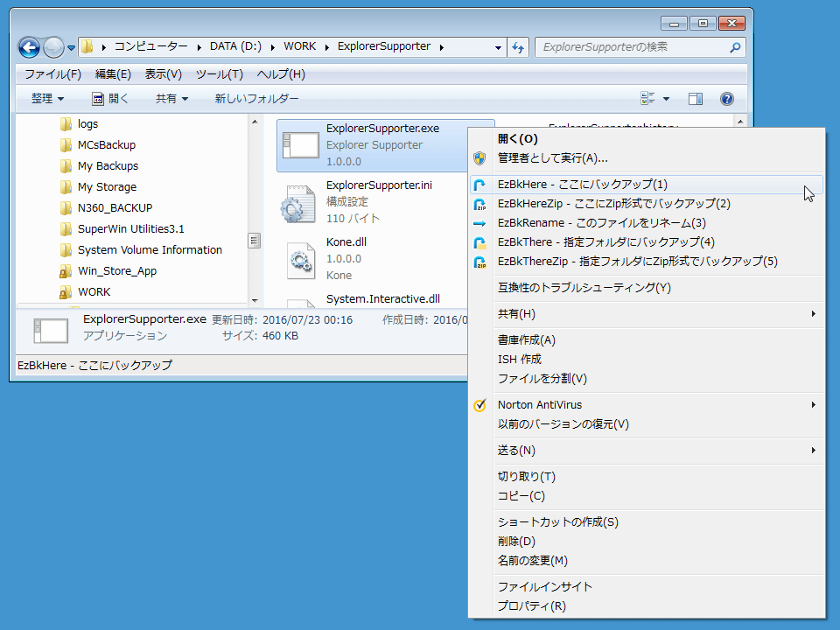Click the navigation pane scroll down arrow
Image resolution: width=840 pixels, height=630 pixels.
(255, 300)
